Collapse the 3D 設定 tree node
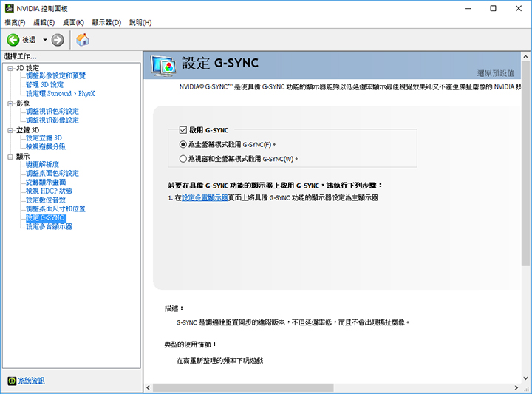 click(10, 68)
